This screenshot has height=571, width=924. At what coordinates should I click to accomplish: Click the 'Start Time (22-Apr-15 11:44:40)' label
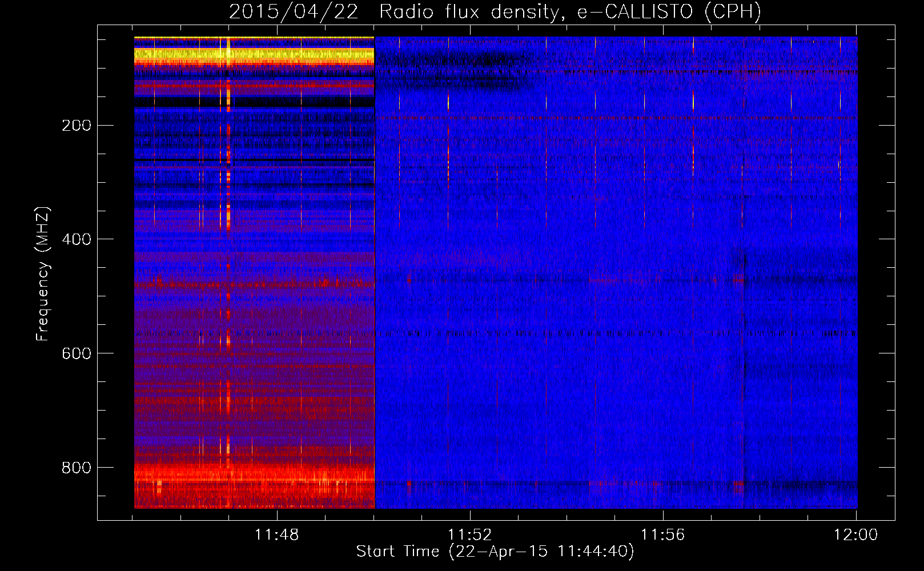point(495,552)
